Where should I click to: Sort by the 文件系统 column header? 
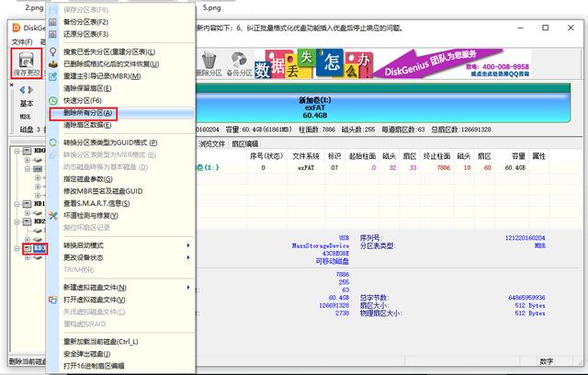tap(306, 156)
